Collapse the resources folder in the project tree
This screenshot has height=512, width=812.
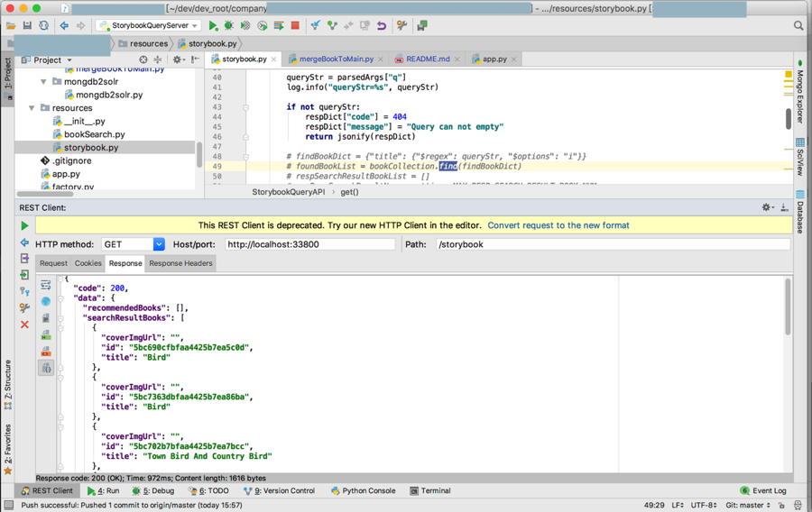tap(32, 108)
